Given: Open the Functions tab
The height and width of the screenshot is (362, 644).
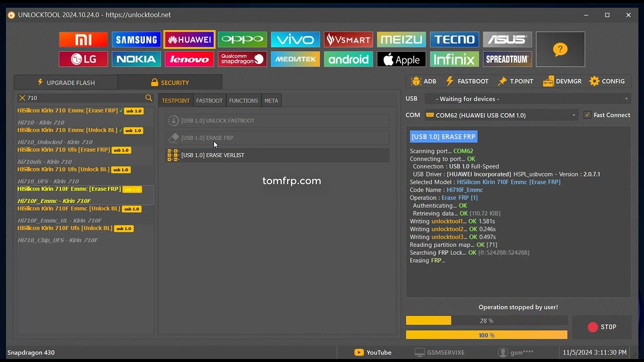Looking at the screenshot, I should 244,101.
